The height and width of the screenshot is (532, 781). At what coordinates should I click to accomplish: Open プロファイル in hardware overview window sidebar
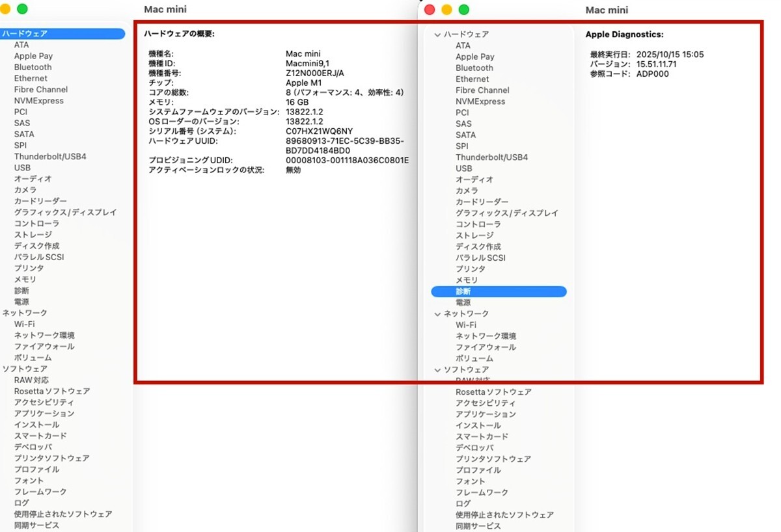pos(37,470)
